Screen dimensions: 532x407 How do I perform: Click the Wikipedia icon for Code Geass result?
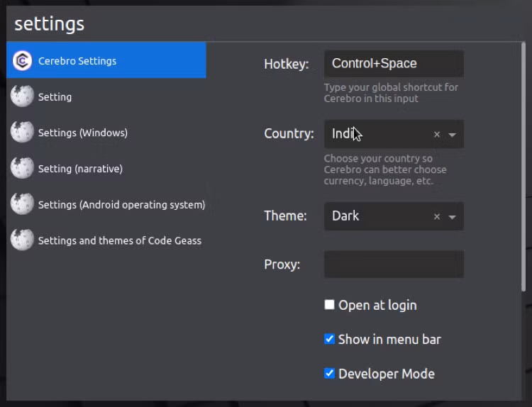coord(22,240)
